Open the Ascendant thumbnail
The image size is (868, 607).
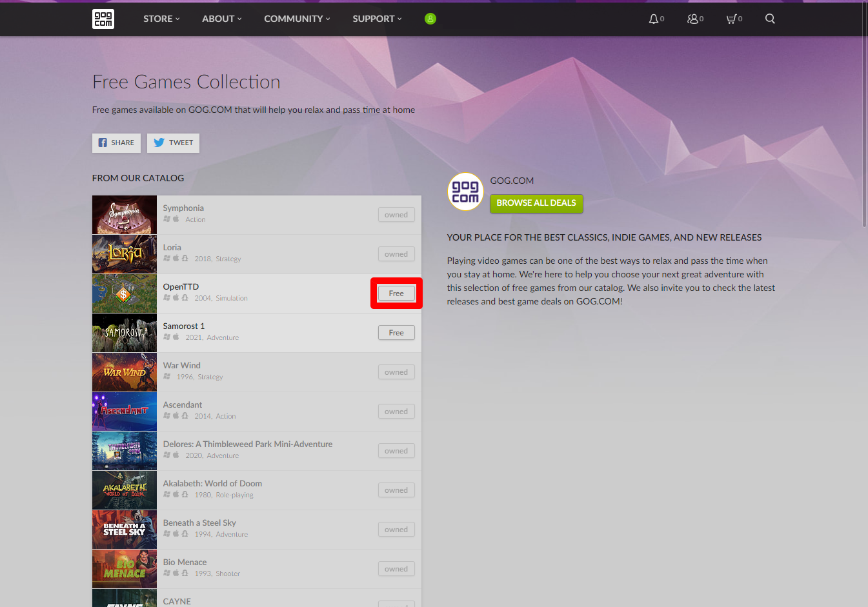click(125, 412)
